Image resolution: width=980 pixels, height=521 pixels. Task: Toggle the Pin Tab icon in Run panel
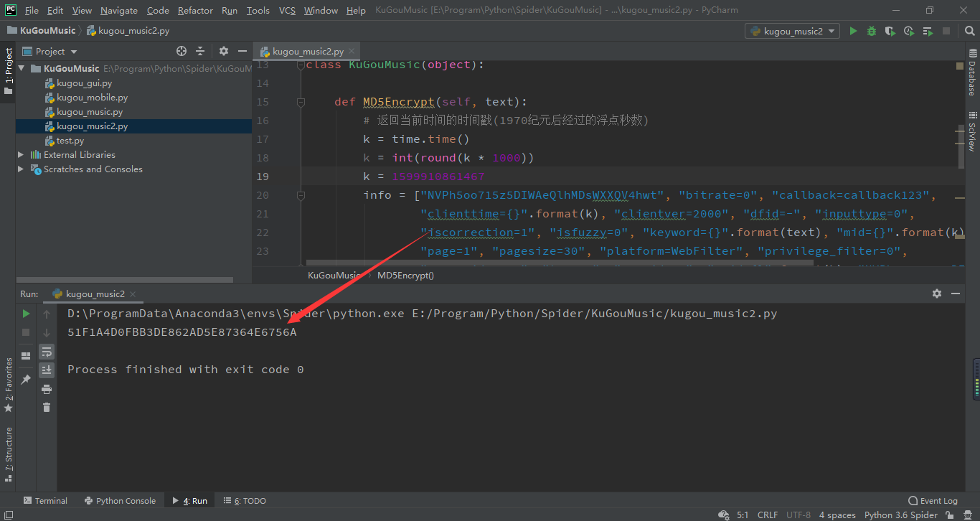tap(26, 378)
